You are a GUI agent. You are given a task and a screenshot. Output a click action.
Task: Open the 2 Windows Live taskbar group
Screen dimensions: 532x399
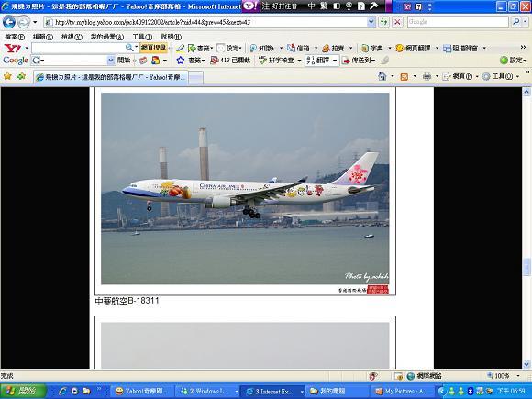coord(207,391)
